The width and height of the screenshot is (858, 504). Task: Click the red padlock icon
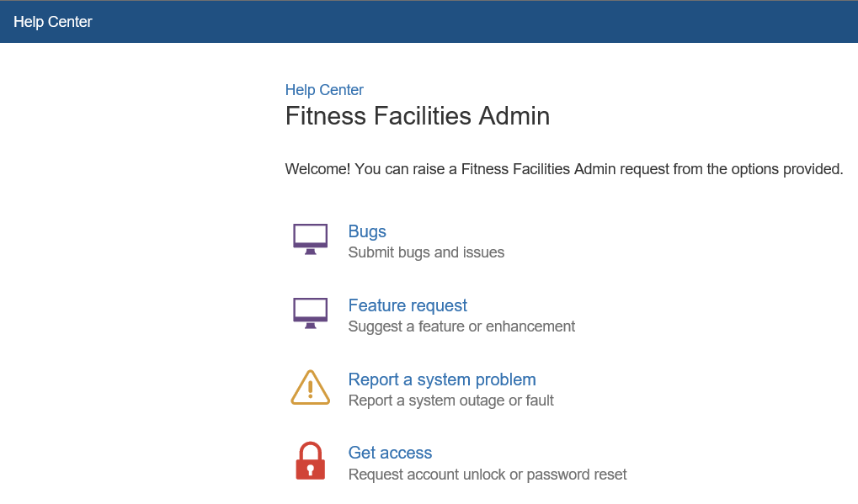click(x=310, y=461)
